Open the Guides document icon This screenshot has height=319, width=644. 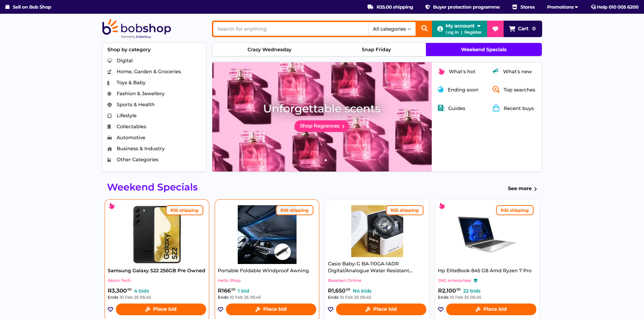[441, 108]
